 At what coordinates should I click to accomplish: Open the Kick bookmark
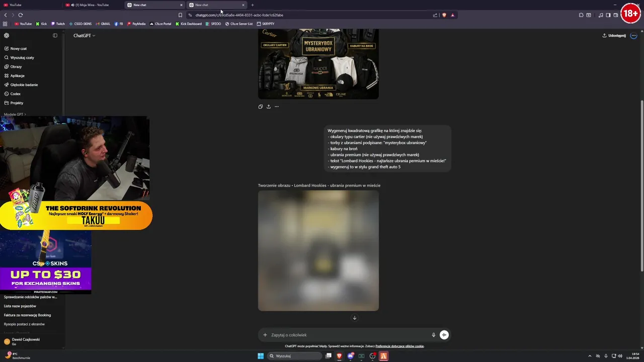click(x=41, y=24)
